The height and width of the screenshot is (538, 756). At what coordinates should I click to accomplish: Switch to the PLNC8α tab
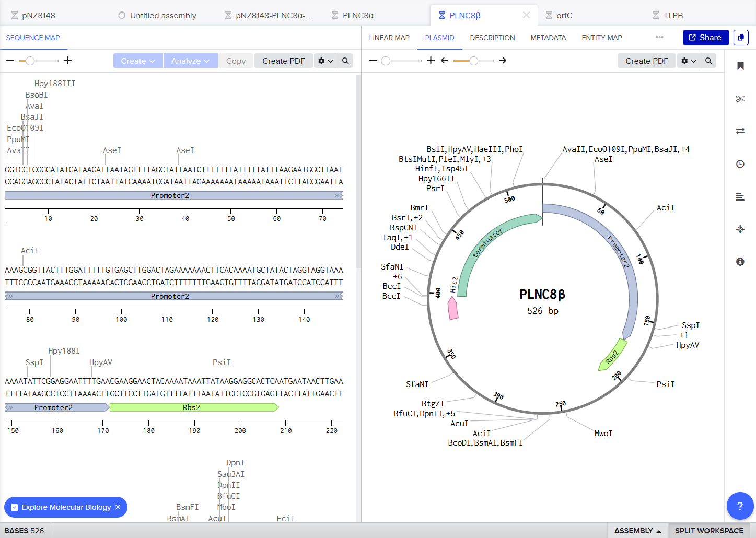tap(353, 15)
